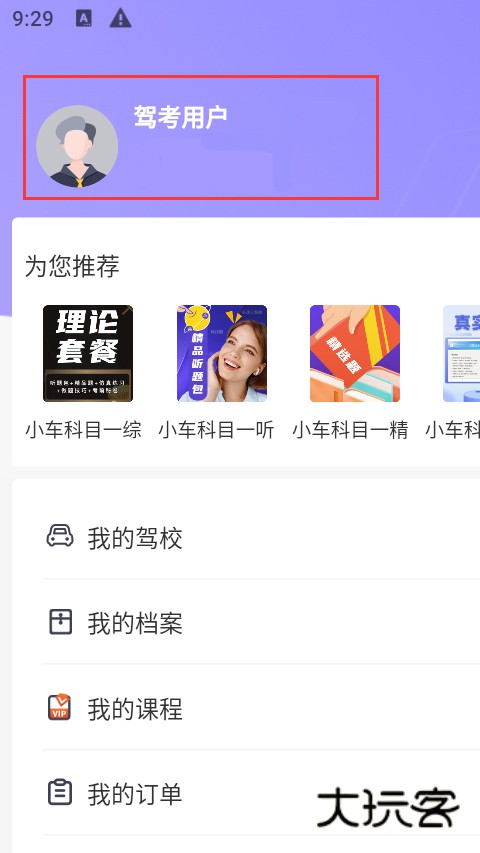Screen dimensions: 480x853
Task: Open the 精品听题包 thumbnail with woman
Action: (x=221, y=353)
